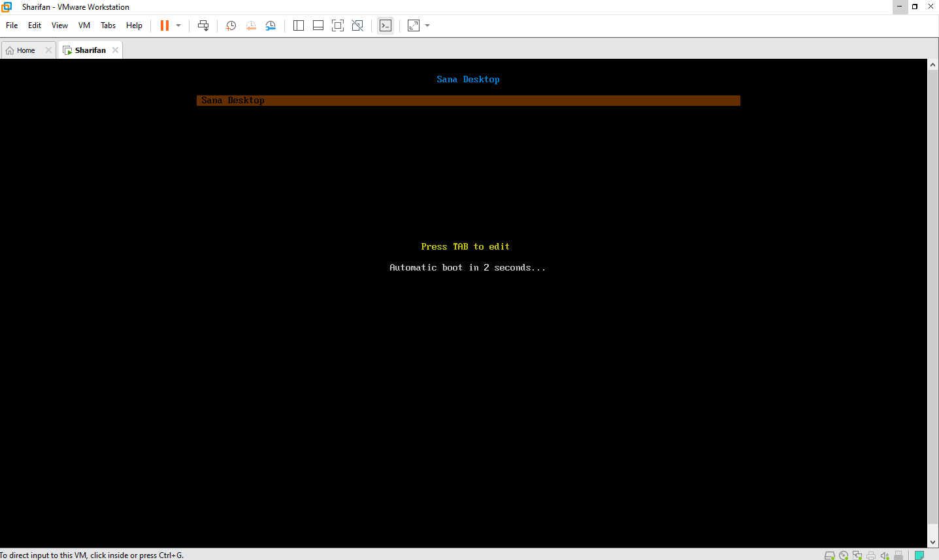Open the power options dropdown beside pause
Viewport: 939px width, 560px height.
(x=178, y=25)
